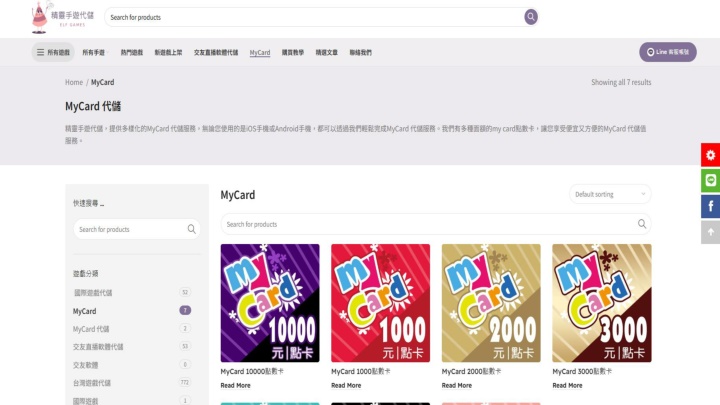This screenshot has height=405, width=720.
Task: Open the 交友直播軟體代儲 nav item
Action: coord(216,52)
